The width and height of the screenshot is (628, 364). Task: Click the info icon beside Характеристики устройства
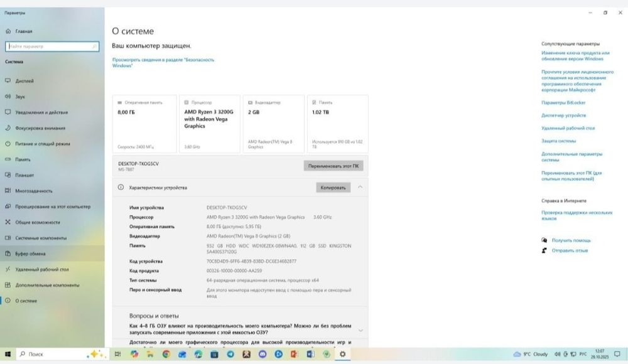pyautogui.click(x=121, y=188)
